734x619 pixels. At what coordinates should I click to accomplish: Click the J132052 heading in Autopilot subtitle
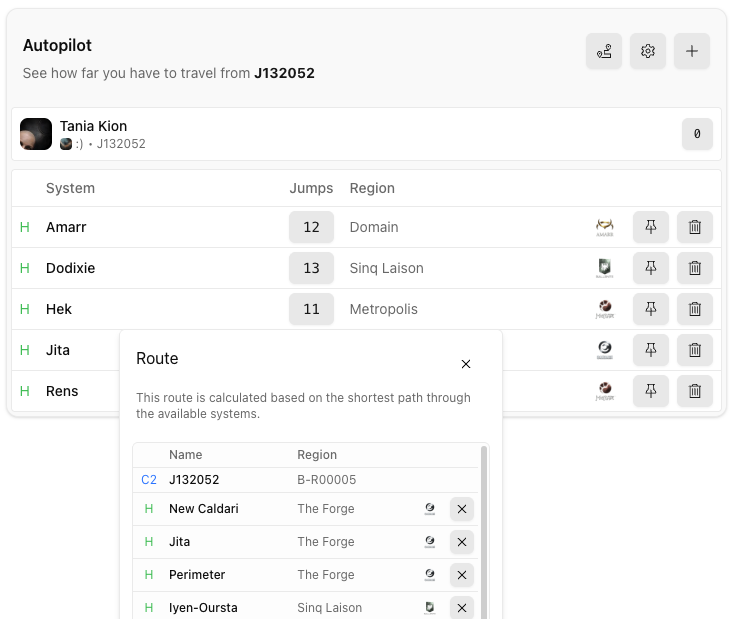coord(284,74)
